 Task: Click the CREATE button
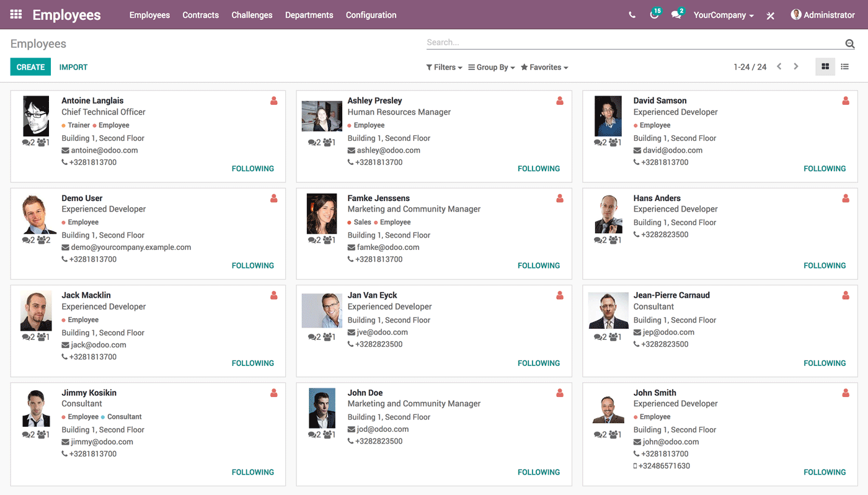pyautogui.click(x=30, y=66)
